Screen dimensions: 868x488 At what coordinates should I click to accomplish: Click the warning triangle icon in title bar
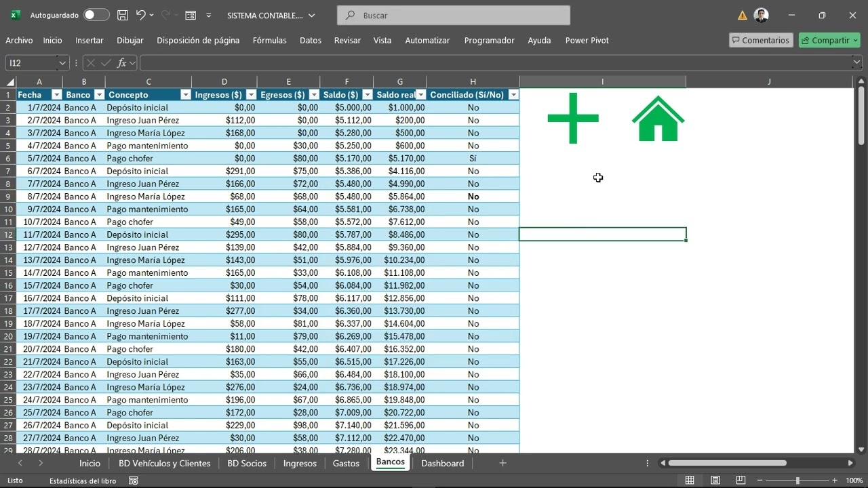point(742,15)
